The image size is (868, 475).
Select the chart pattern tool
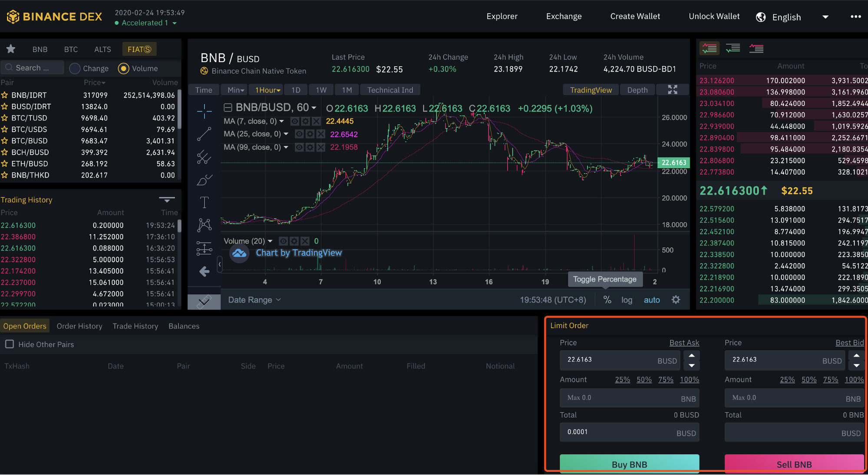tap(204, 225)
